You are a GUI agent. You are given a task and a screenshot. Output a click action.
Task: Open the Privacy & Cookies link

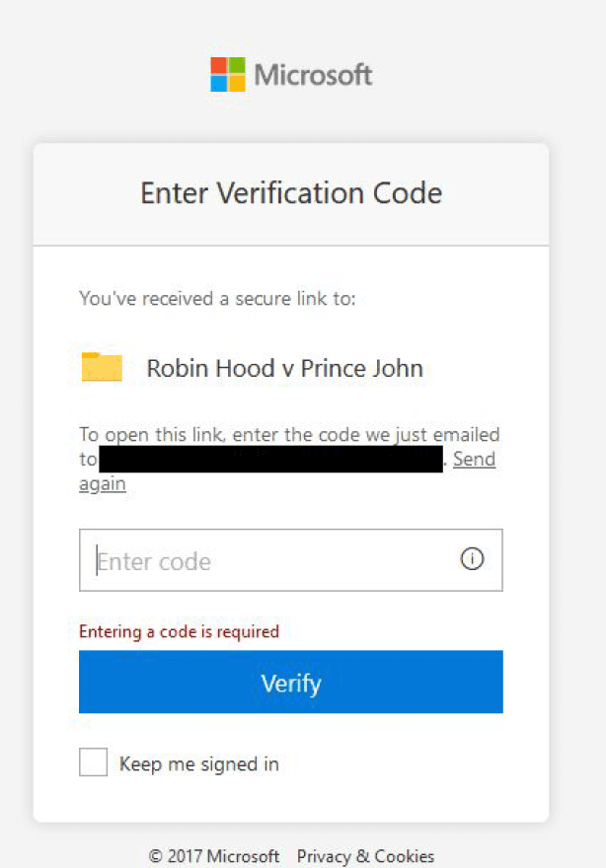click(x=365, y=856)
